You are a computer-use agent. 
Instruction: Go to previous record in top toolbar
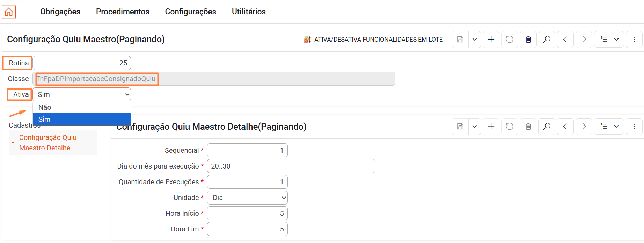tap(565, 40)
